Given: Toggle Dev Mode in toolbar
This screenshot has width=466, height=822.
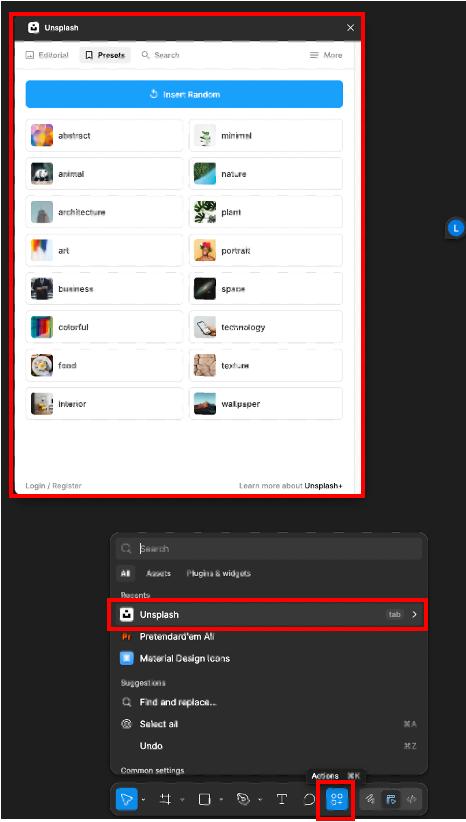Looking at the screenshot, I should tap(411, 799).
